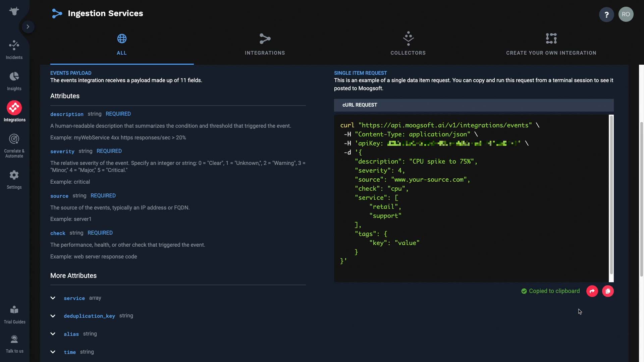The image size is (644, 362).
Task: Go to the Integrations section
Action: [14, 111]
